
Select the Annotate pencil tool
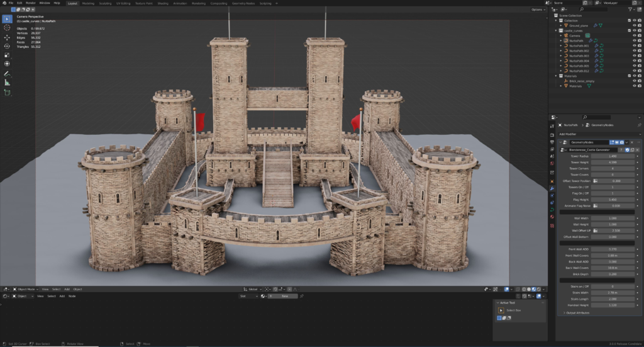coord(7,73)
